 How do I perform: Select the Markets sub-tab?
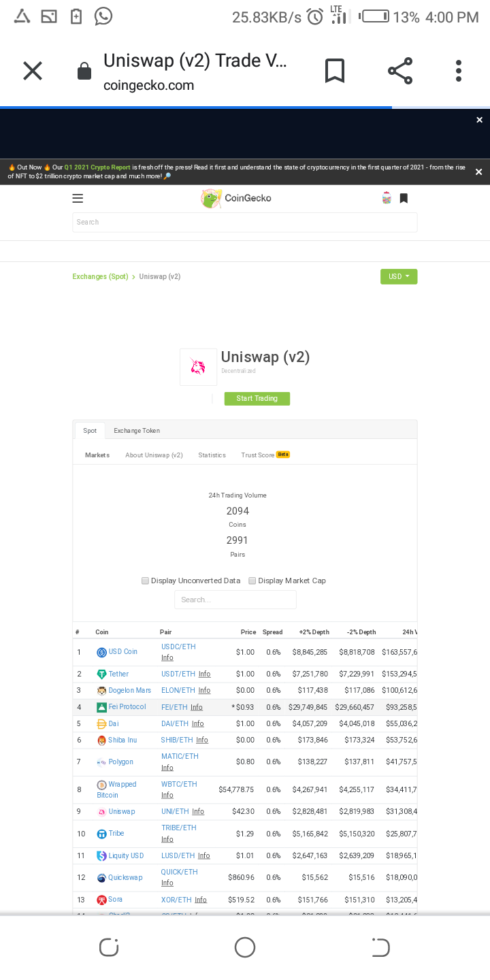(x=97, y=455)
